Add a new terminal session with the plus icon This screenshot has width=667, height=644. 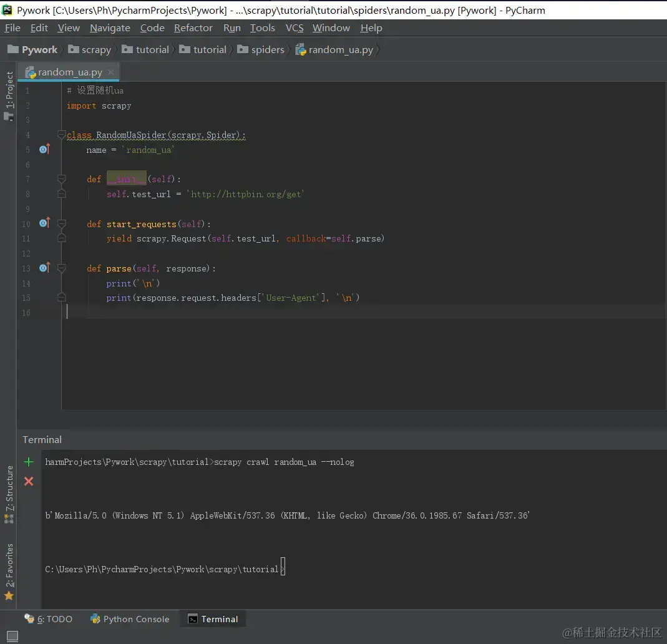29,462
